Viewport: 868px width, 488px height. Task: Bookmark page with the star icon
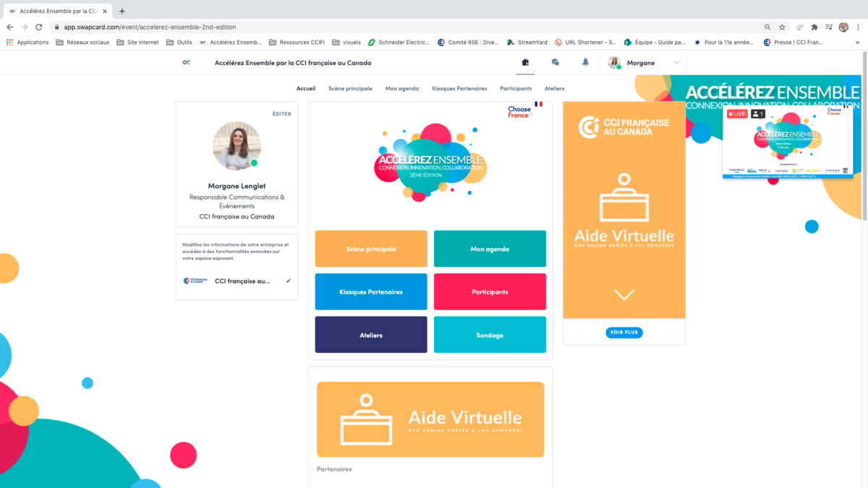[x=782, y=27]
